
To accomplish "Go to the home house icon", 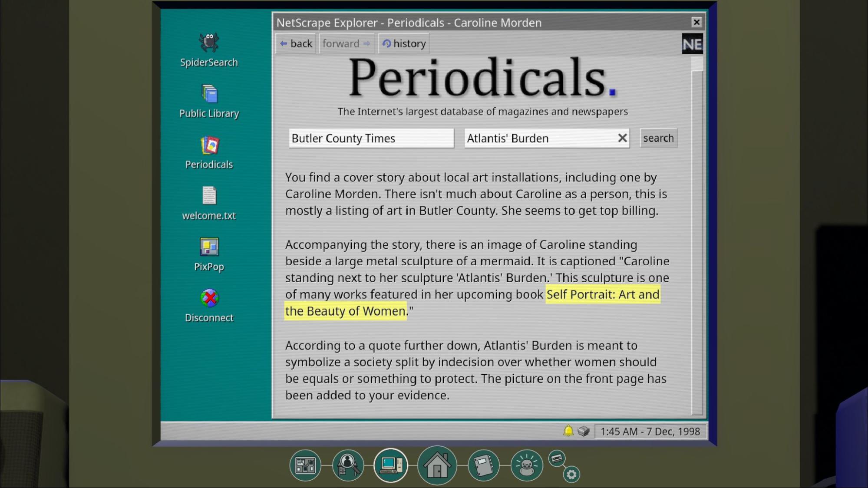I will [437, 465].
